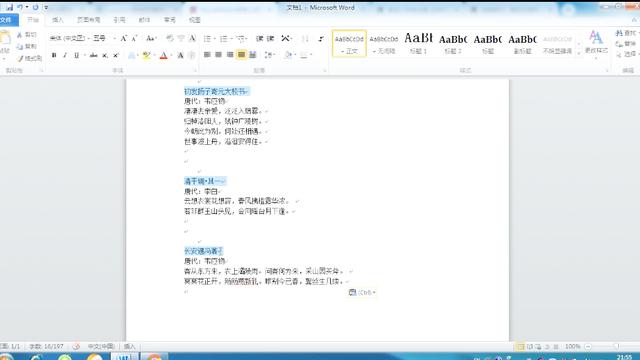The image size is (640, 360).
Task: Open the 邮件 Mailings ribbon tab
Action: 144,20
